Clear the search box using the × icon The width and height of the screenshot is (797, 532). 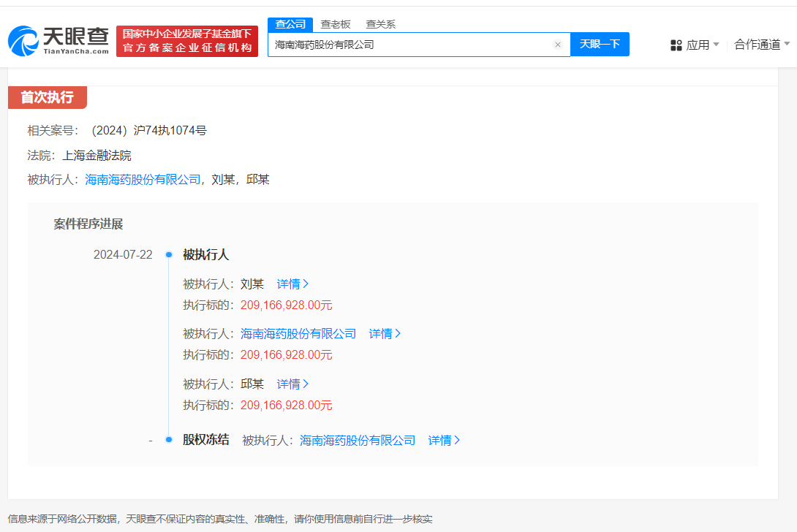click(558, 44)
